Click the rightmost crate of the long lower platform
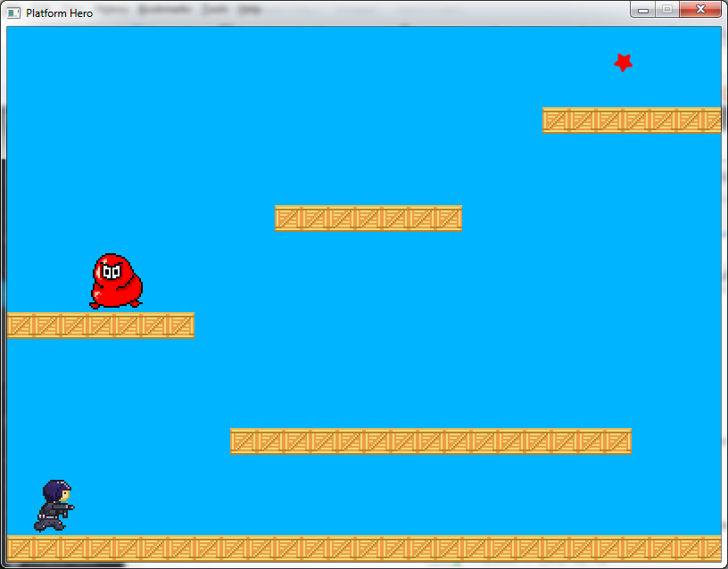The height and width of the screenshot is (569, 728). click(617, 441)
